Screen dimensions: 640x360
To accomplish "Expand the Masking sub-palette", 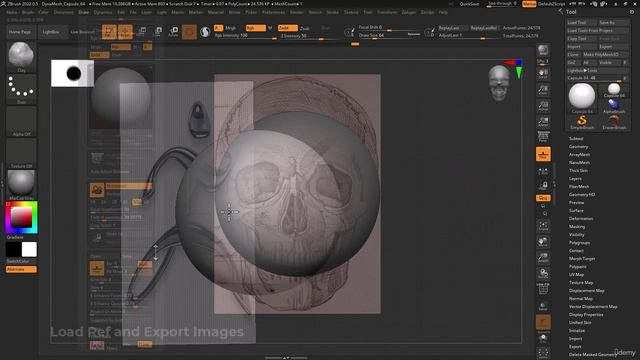I will (x=577, y=227).
